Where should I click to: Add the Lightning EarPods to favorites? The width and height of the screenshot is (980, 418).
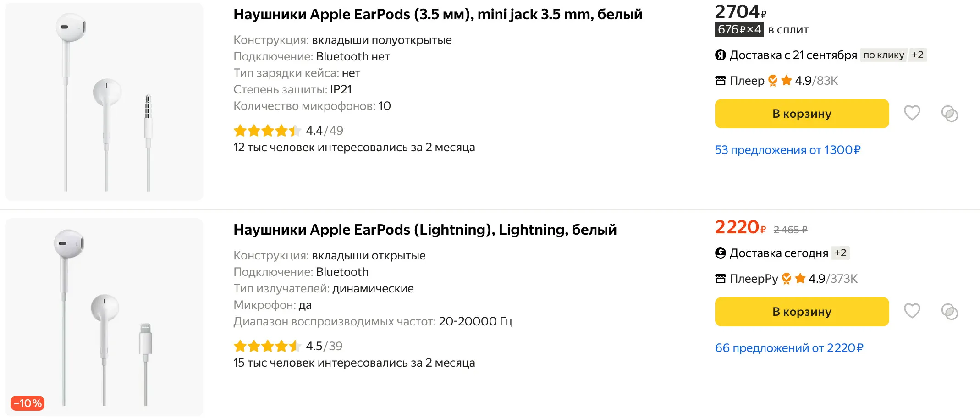click(912, 311)
